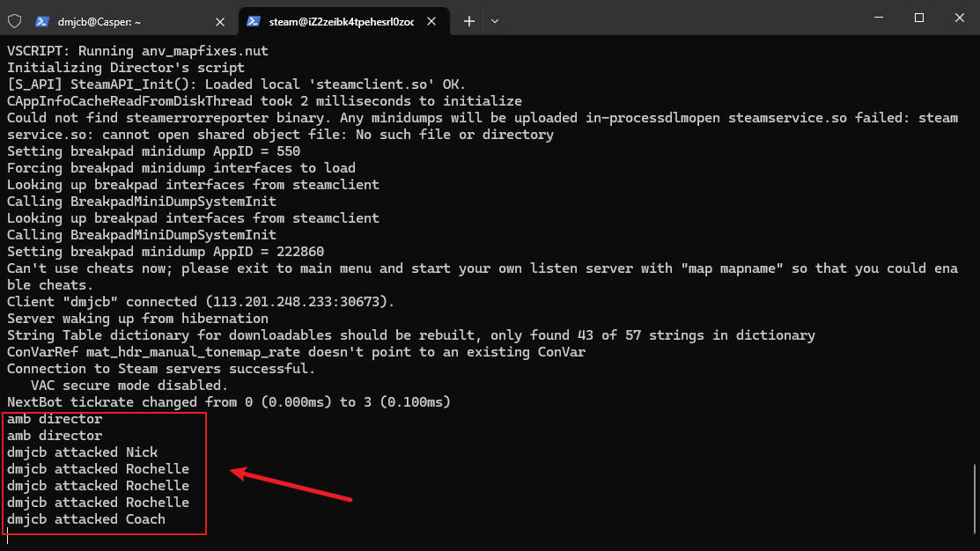Click 'CAppInfoCacheReadFromDiskThread' line

[264, 101]
